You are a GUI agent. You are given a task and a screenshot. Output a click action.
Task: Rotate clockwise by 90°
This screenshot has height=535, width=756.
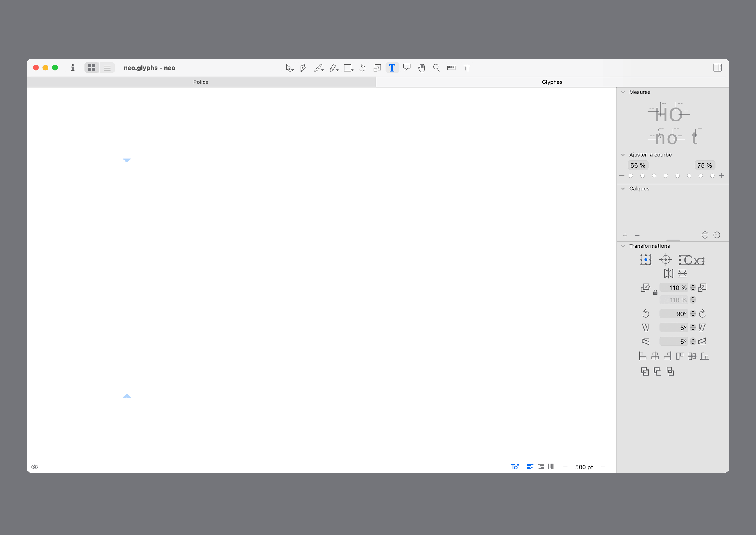tap(702, 314)
